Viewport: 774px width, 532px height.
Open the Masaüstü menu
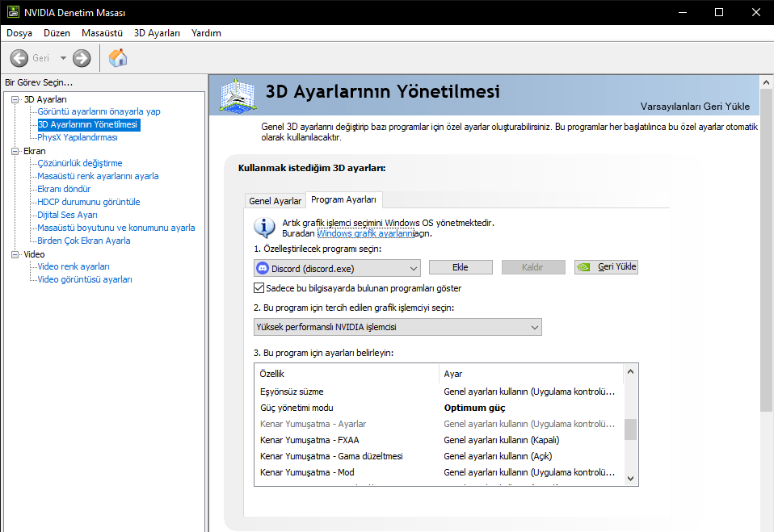coord(102,33)
